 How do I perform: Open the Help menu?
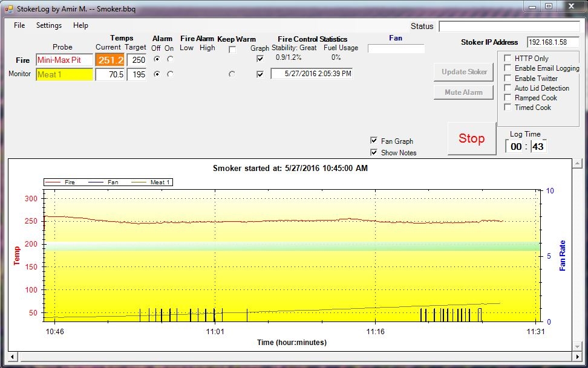[80, 25]
